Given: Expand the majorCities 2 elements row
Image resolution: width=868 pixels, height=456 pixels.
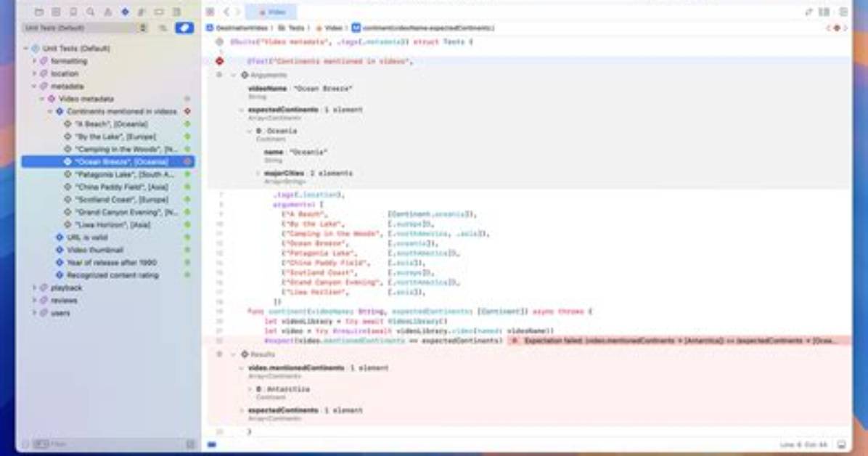Looking at the screenshot, I should [x=258, y=174].
